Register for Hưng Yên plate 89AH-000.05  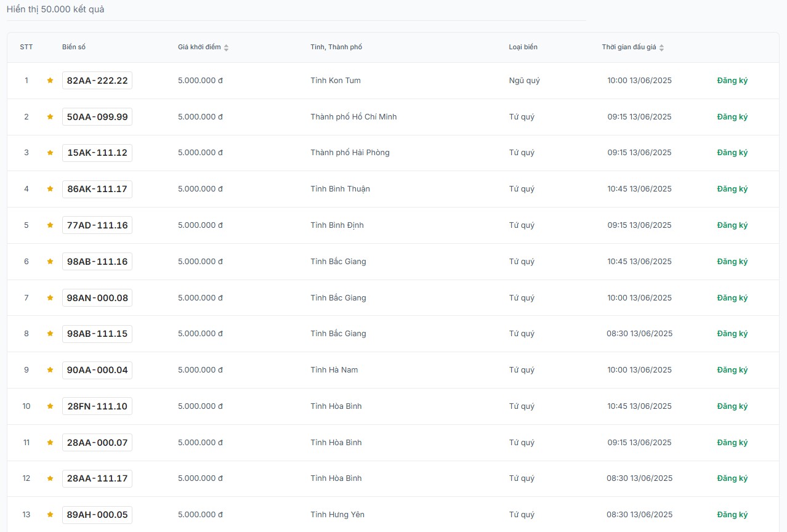coord(732,515)
